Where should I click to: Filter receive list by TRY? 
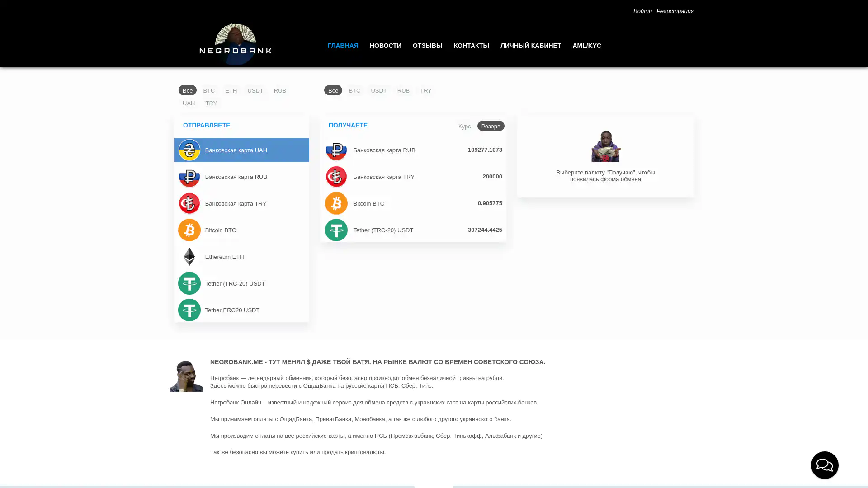pyautogui.click(x=425, y=90)
